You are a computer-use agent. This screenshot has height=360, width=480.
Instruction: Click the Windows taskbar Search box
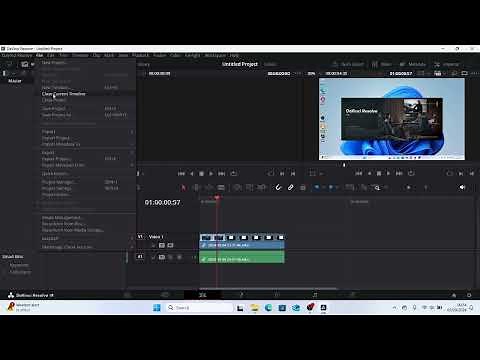click(199, 308)
